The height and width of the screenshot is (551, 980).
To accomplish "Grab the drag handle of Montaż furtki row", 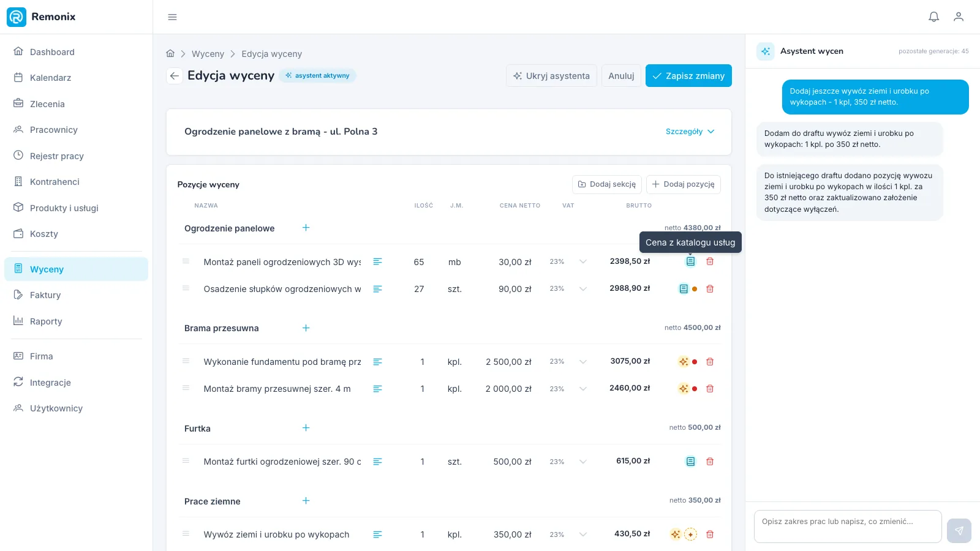I will [186, 462].
